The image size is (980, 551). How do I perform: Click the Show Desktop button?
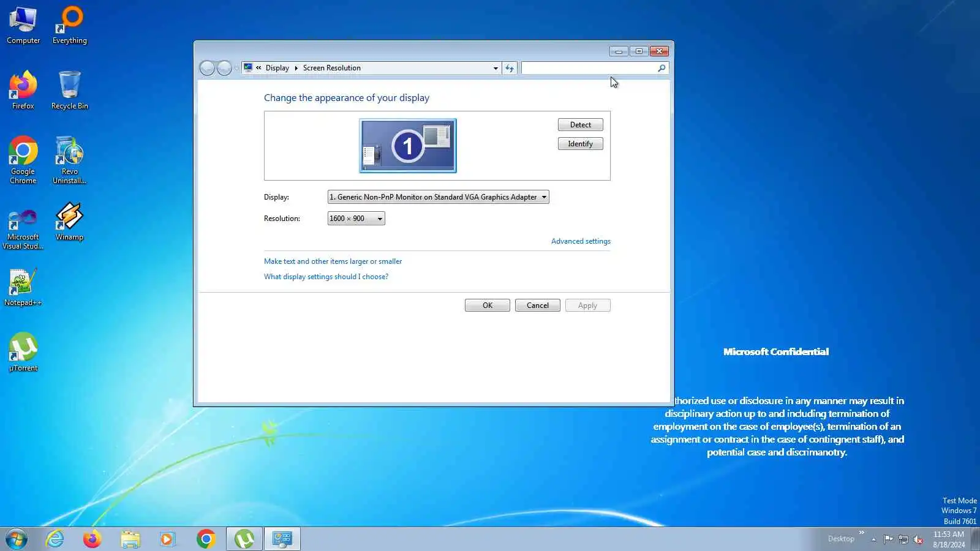tap(975, 539)
